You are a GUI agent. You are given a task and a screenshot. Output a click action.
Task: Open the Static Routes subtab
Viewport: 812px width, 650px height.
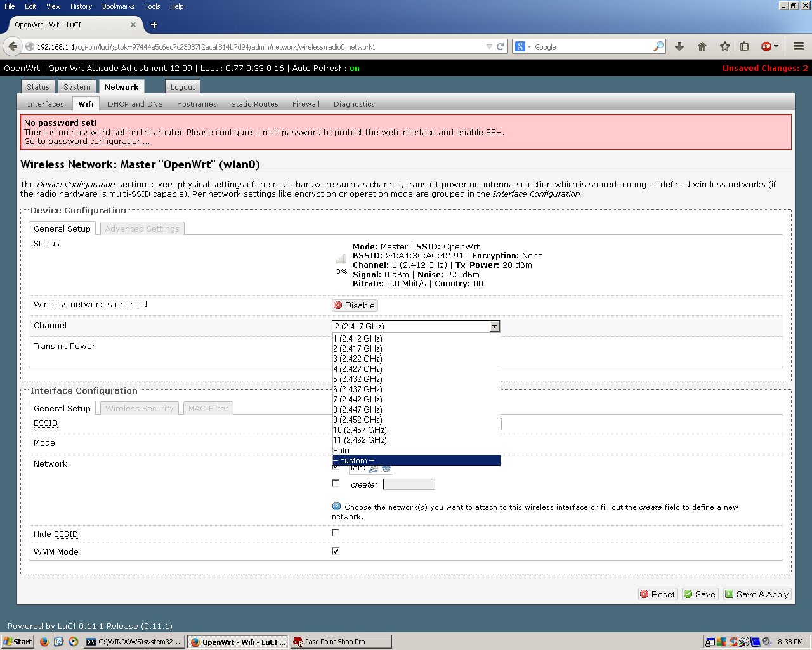click(254, 104)
